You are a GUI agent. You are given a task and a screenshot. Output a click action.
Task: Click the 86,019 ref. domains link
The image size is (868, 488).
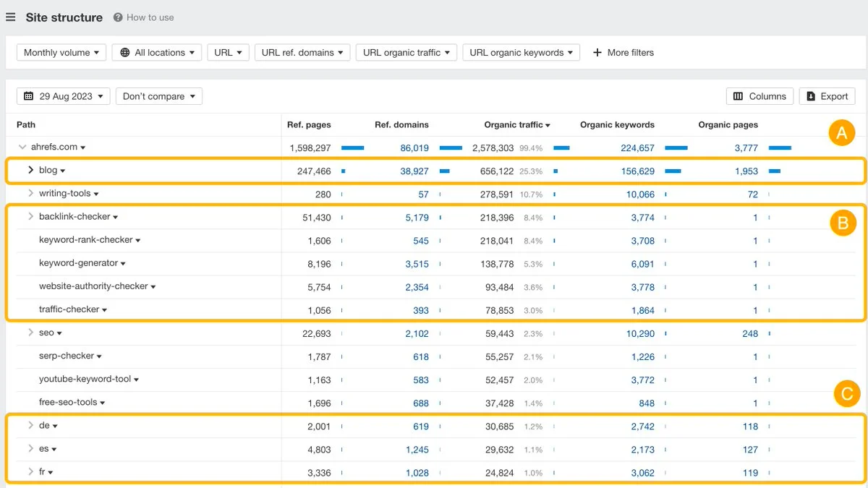(x=414, y=148)
